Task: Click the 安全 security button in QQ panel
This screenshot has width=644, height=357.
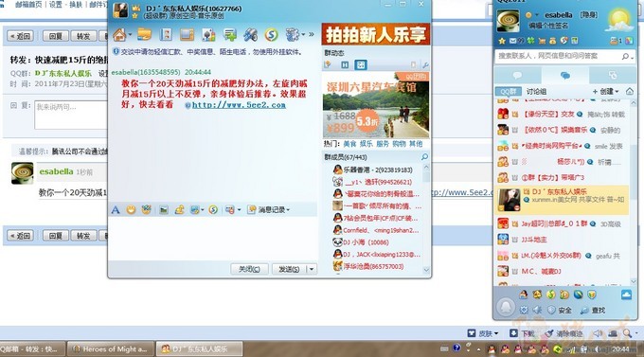Action: [560, 311]
